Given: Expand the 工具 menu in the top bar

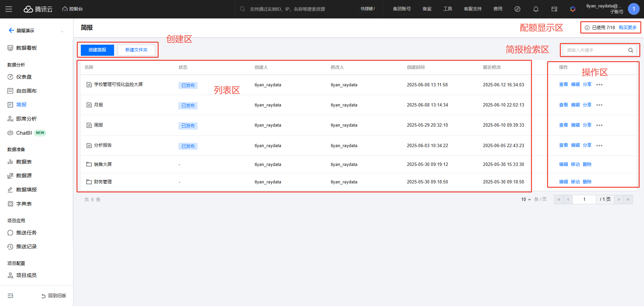Looking at the screenshot, I should coord(447,9).
